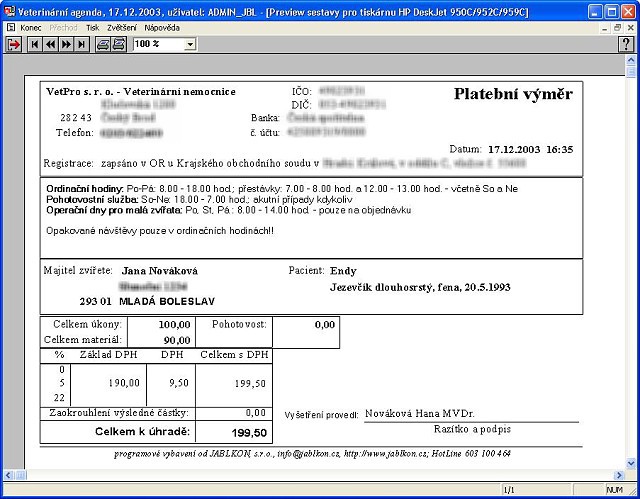This screenshot has width=640, height=499.
Task: Click the question mark help icon
Action: pyautogui.click(x=626, y=44)
